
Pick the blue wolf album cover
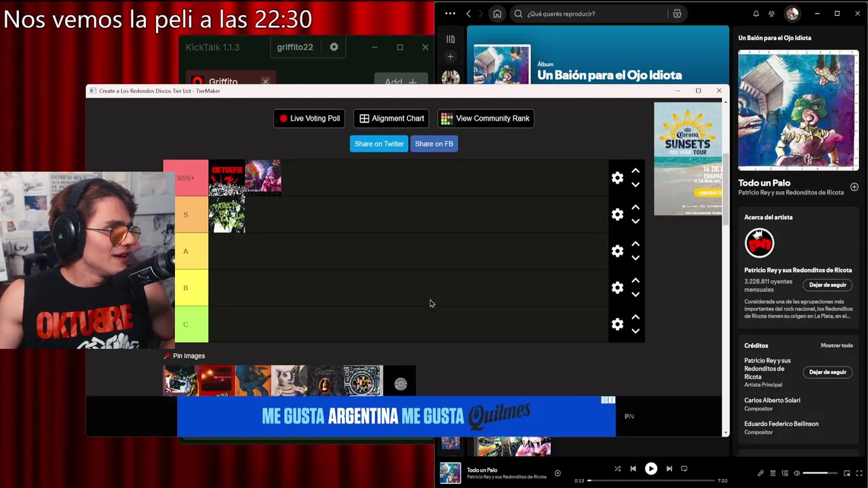click(253, 380)
